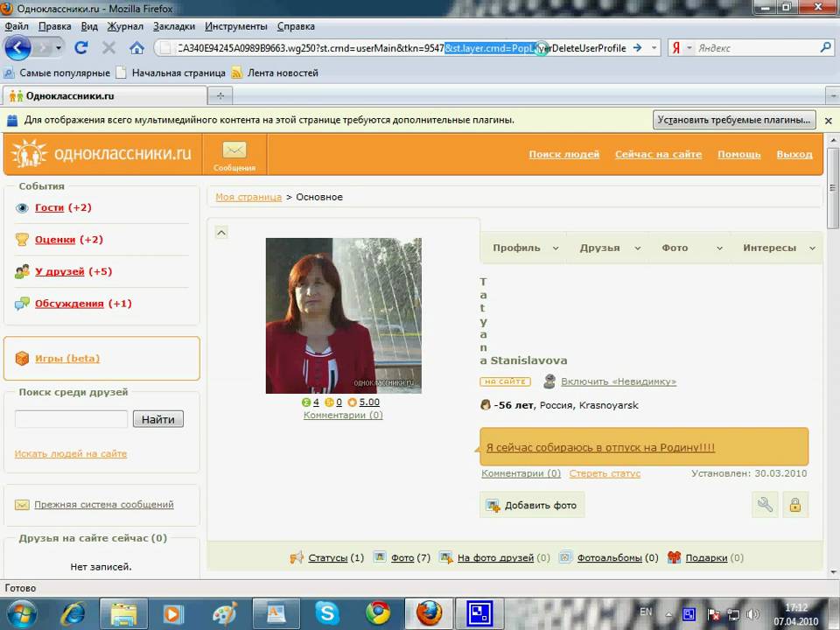This screenshot has height=630, width=840.
Task: Open the Инструменты menu
Action: [235, 26]
